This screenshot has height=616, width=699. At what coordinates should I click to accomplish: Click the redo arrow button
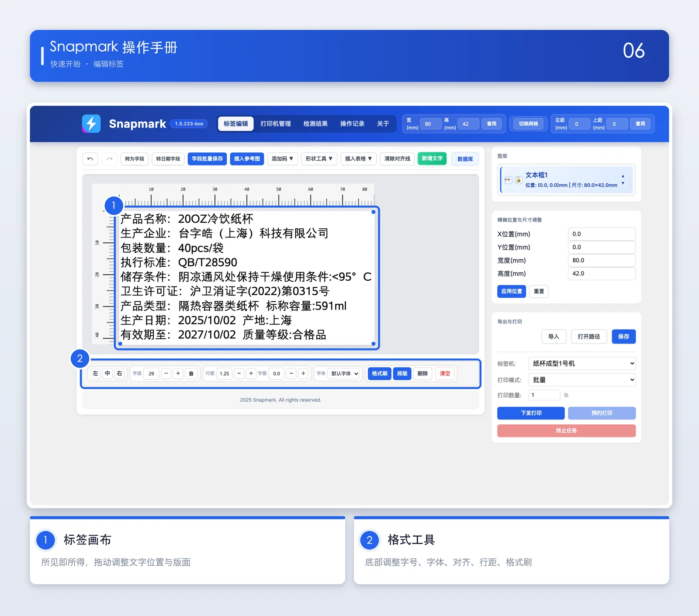pyautogui.click(x=110, y=159)
